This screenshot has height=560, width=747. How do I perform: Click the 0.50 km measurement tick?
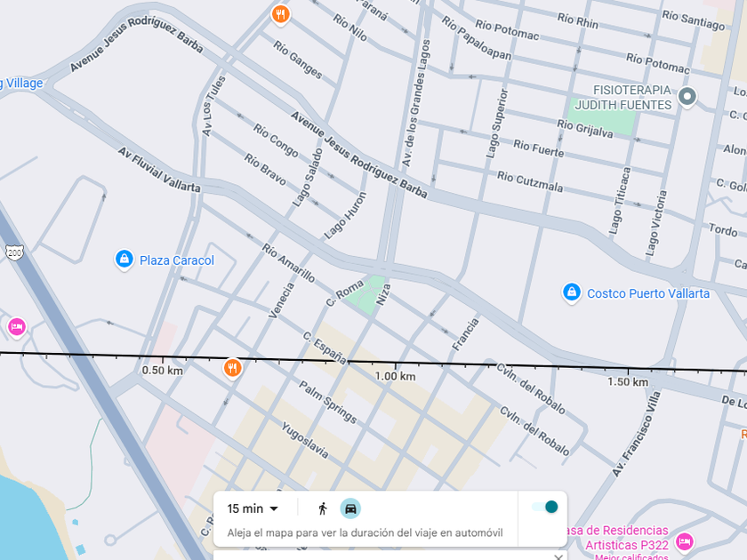(x=163, y=370)
